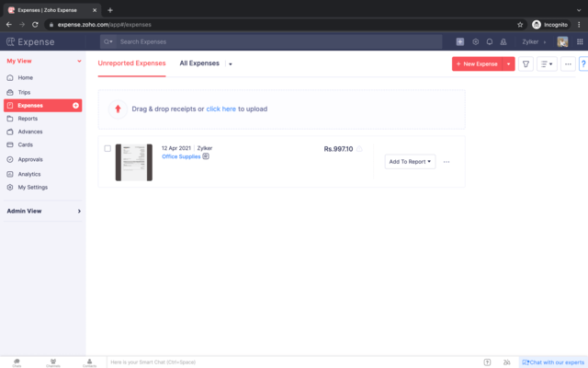Click the expense date 12 Apr 2021
Image resolution: width=588 pixels, height=368 pixels.
[x=176, y=148]
